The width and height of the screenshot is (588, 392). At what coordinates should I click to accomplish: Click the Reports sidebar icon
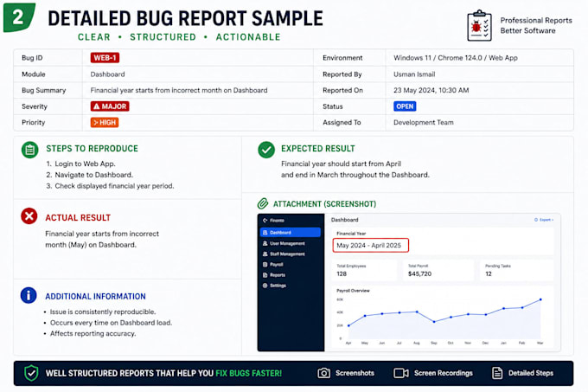click(x=265, y=275)
